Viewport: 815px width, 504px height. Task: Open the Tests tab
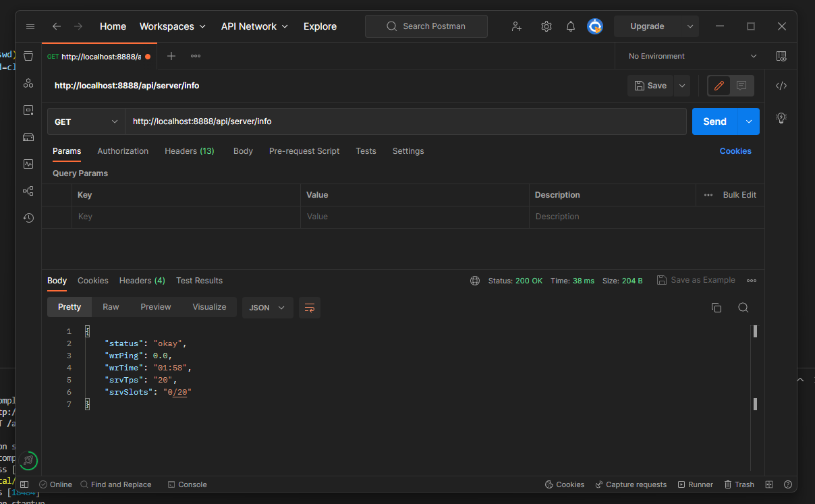366,151
